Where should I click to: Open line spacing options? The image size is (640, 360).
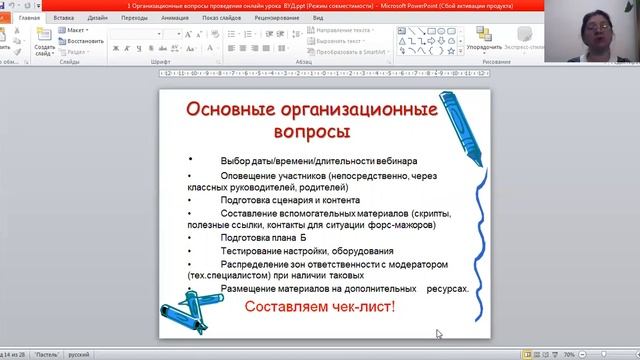(297, 34)
